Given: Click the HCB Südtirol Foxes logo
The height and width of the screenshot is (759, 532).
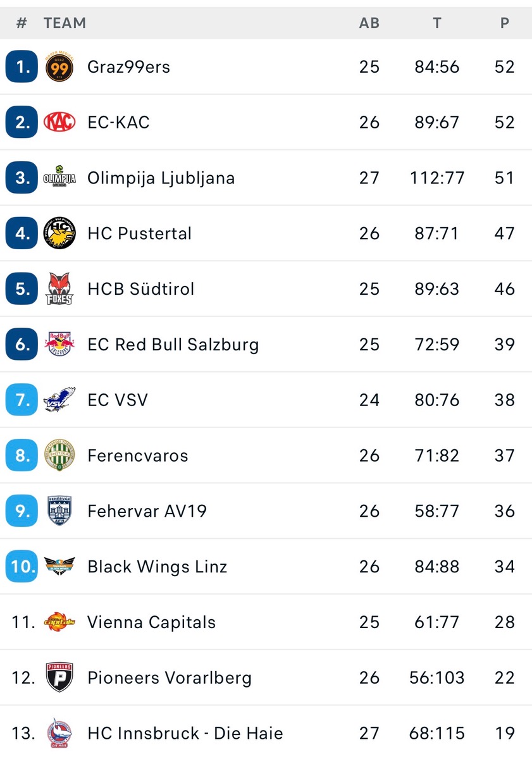Looking at the screenshot, I should click(x=59, y=289).
